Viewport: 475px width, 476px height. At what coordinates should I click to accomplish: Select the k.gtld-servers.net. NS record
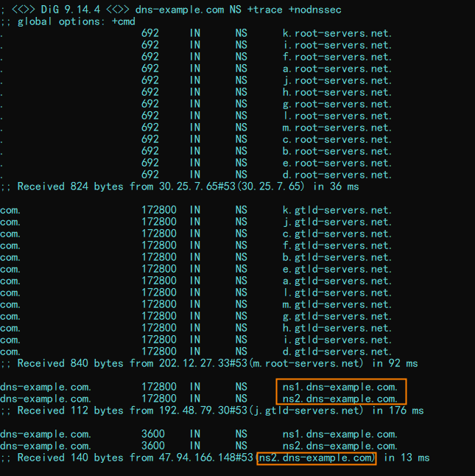pyautogui.click(x=337, y=210)
